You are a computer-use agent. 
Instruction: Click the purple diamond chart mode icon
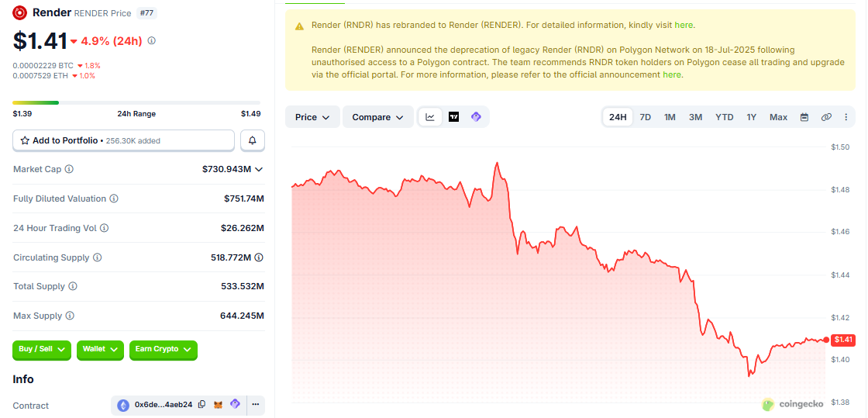click(476, 117)
